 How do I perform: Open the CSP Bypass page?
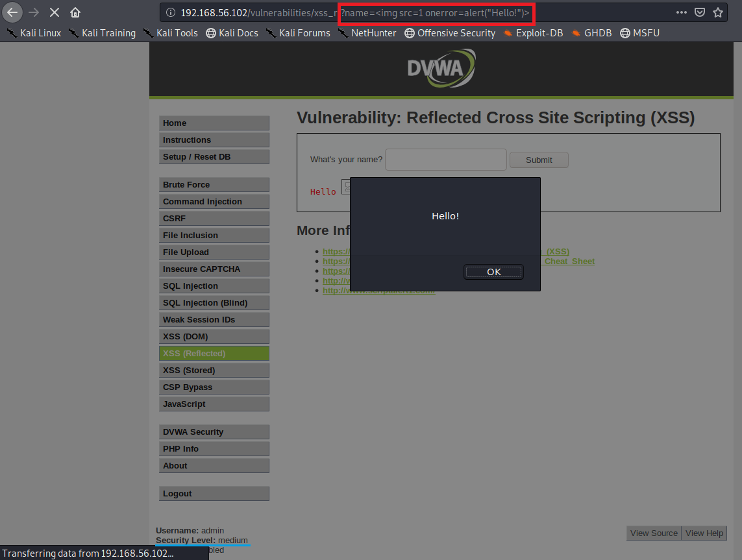click(x=214, y=387)
